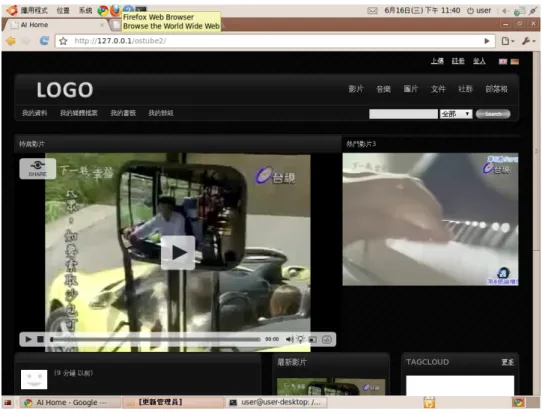Mute the video with the speaker icon
This screenshot has height=414, width=542.
[289, 339]
